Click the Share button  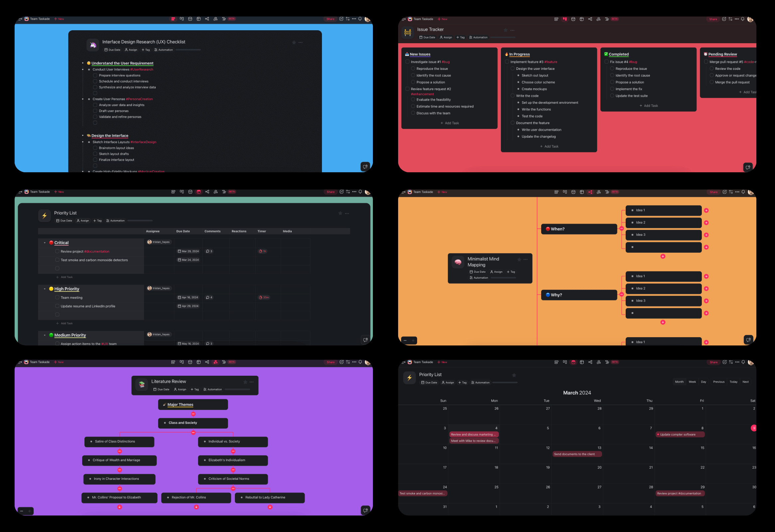pos(330,19)
